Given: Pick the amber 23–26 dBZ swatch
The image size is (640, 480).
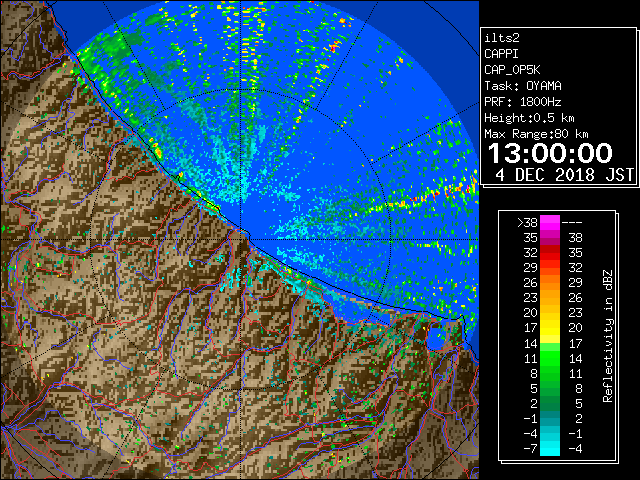Looking at the screenshot, I should click(550, 298).
